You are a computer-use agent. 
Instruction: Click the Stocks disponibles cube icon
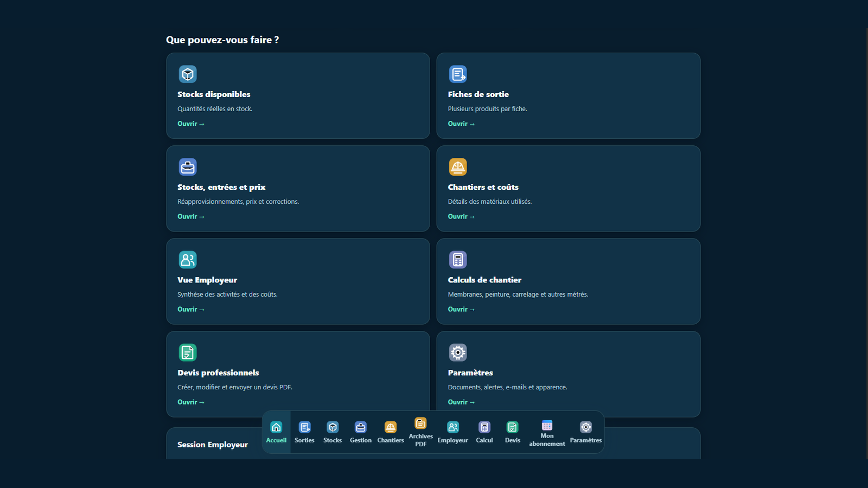pos(188,74)
